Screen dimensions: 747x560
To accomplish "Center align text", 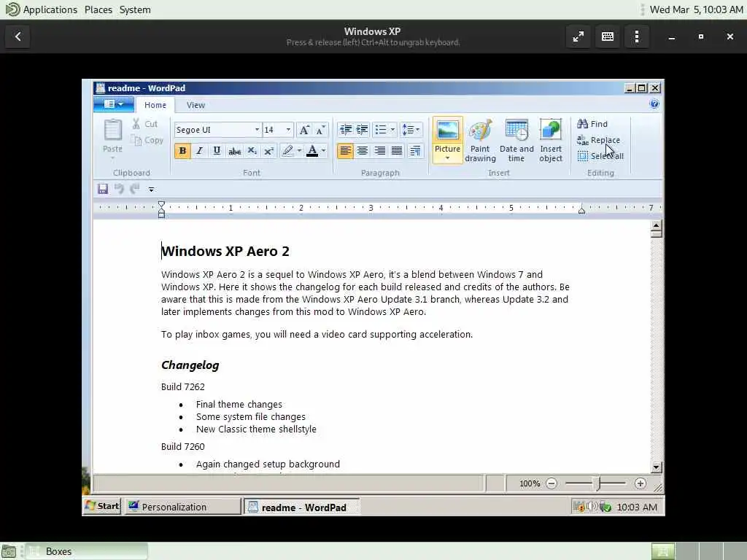I will [x=362, y=151].
